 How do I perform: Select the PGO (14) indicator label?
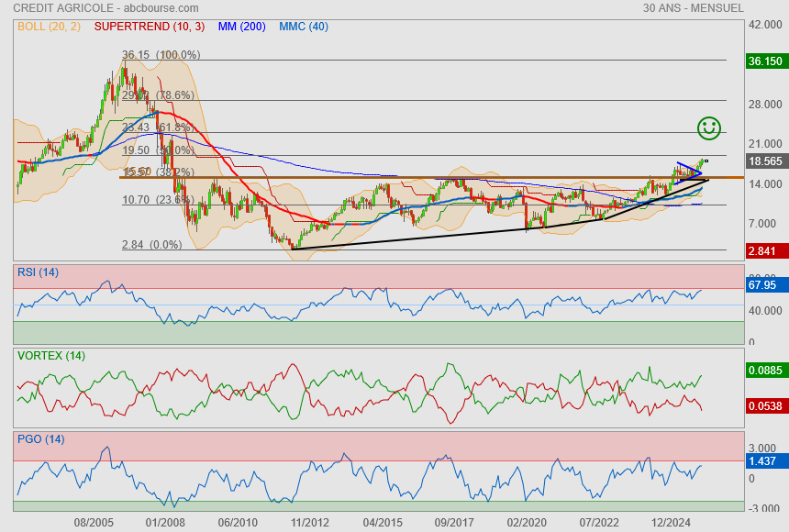(x=40, y=439)
